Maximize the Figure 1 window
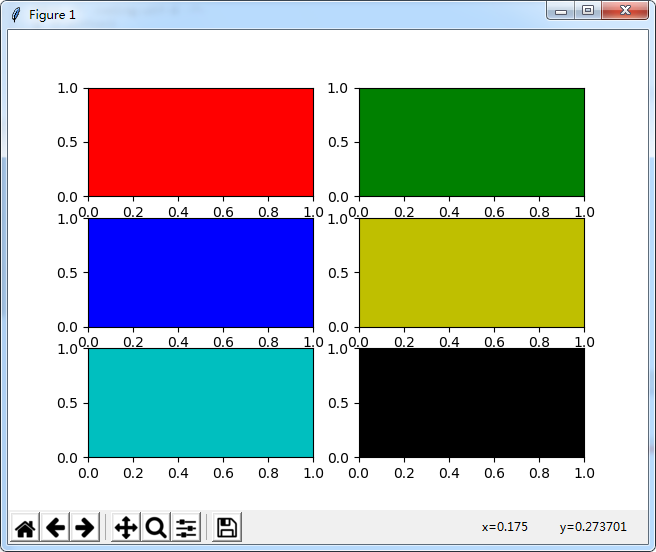The height and width of the screenshot is (552, 656). coord(588,11)
